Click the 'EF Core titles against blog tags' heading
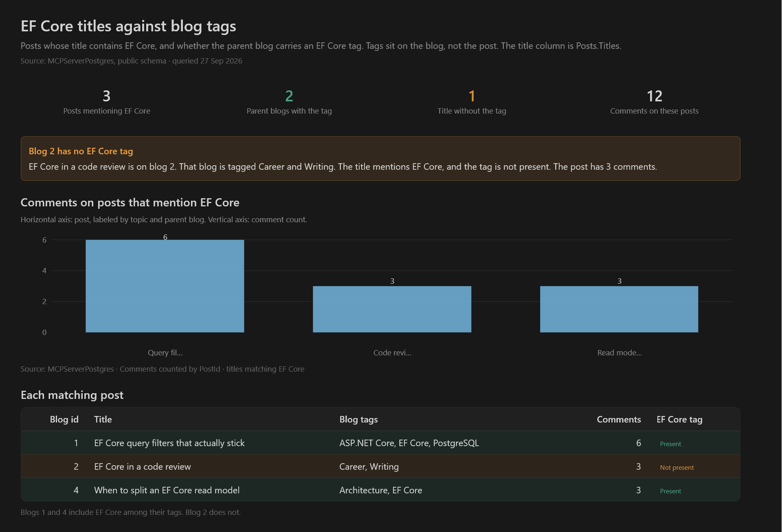782x532 pixels. point(128,26)
